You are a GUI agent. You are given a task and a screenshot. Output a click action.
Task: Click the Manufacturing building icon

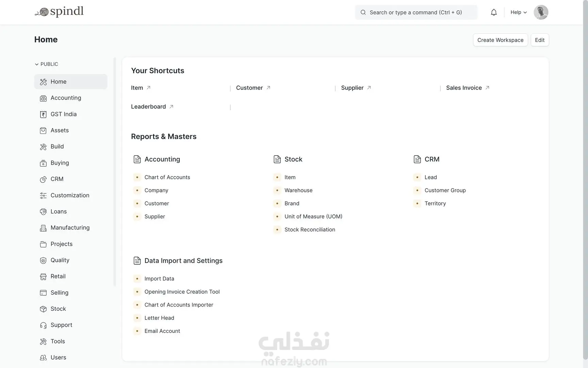click(43, 228)
